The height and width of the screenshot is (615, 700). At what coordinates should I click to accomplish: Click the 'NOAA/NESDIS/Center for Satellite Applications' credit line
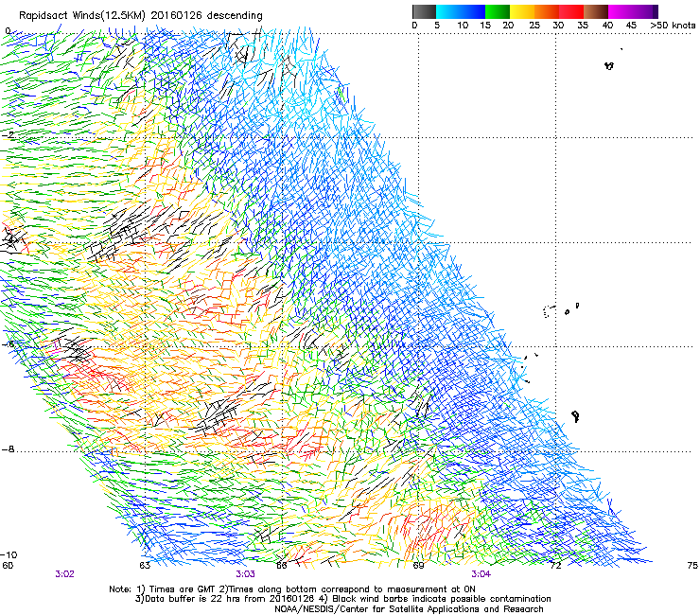(x=409, y=609)
